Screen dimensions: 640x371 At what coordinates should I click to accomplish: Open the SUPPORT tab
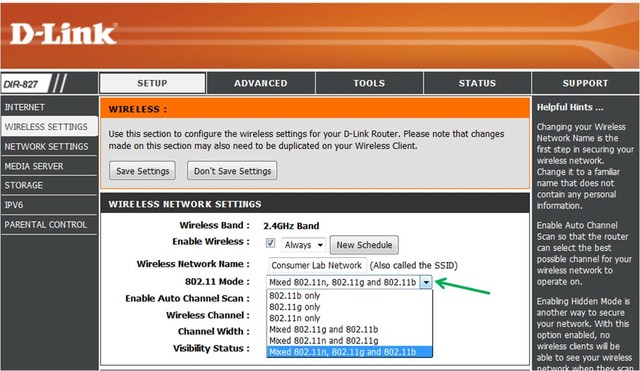pos(585,83)
